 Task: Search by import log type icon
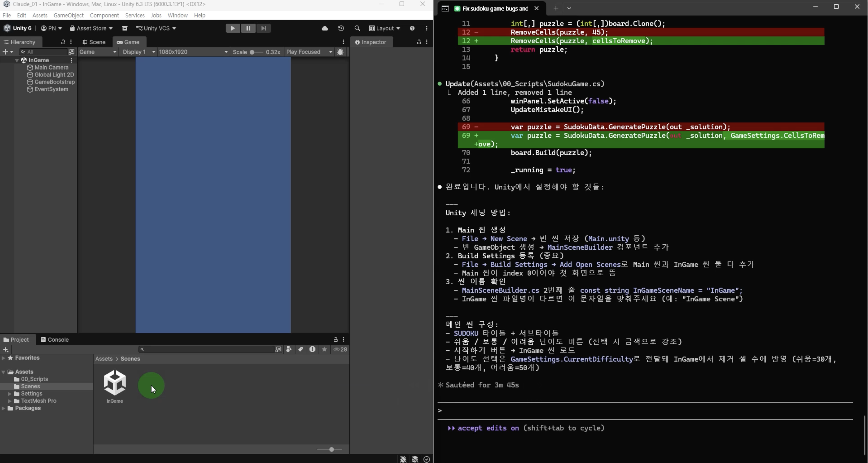(312, 350)
